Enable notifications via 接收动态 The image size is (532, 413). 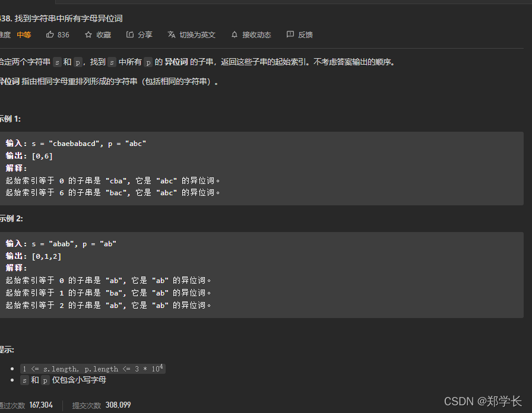(x=256, y=34)
